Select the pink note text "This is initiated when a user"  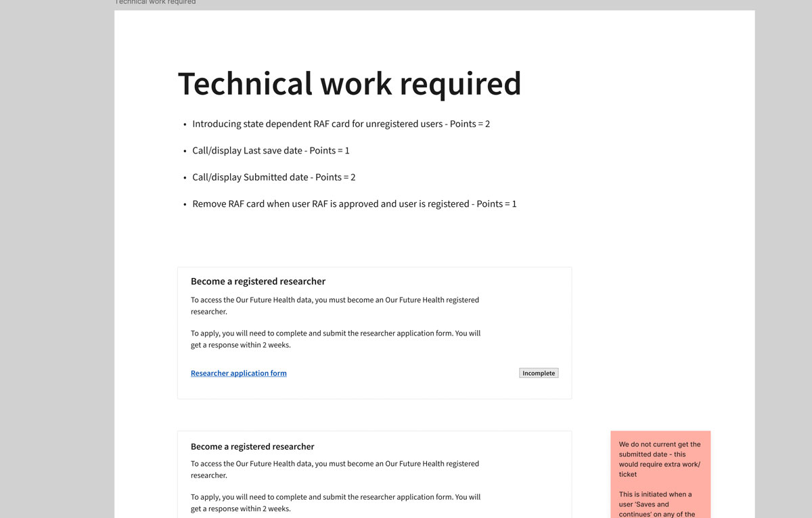tap(656, 504)
